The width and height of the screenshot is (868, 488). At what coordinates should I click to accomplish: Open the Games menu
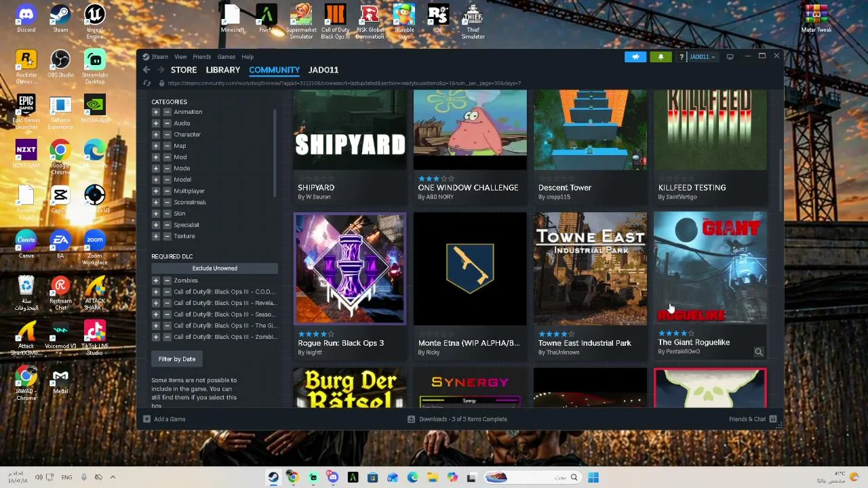(x=226, y=57)
